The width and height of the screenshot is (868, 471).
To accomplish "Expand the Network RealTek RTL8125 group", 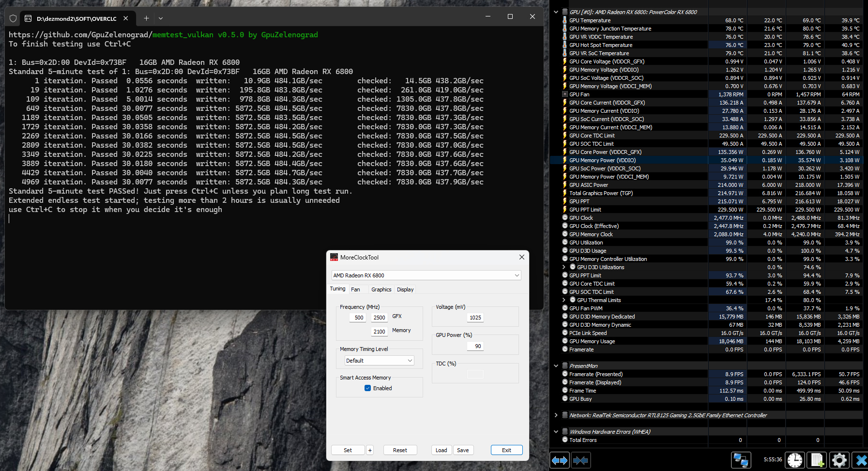I will pos(556,415).
